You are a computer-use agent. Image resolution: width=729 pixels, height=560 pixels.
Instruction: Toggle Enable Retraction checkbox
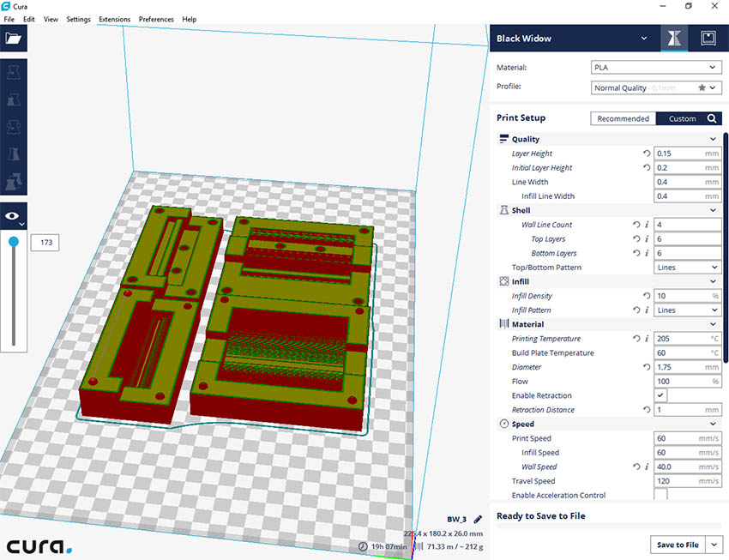[x=660, y=395]
